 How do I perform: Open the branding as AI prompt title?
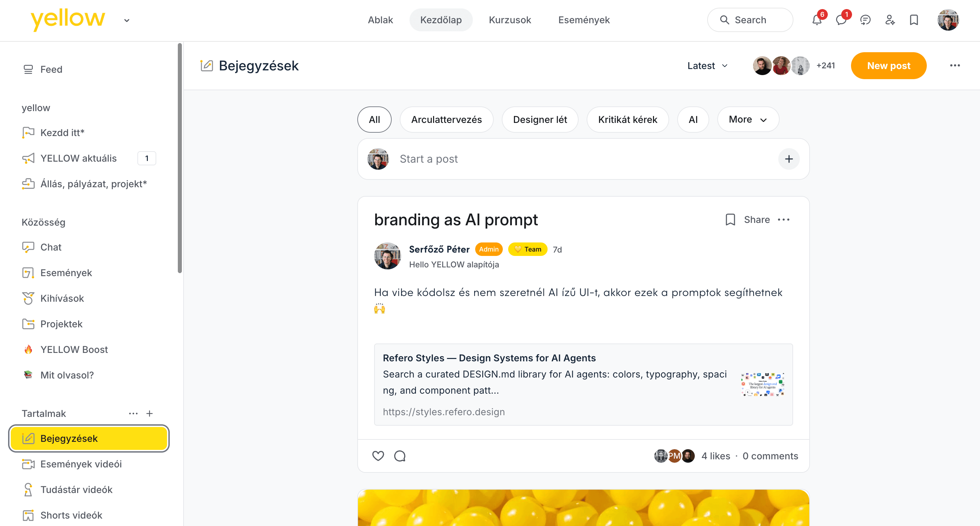[x=456, y=220]
